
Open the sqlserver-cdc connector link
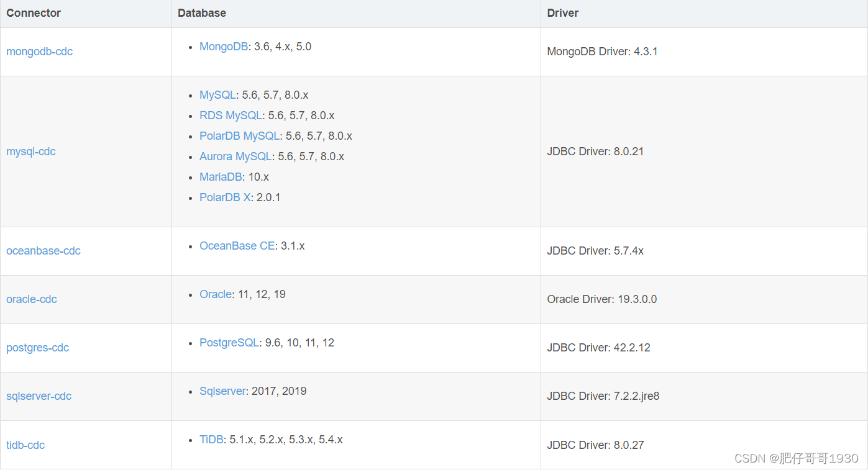coord(39,396)
